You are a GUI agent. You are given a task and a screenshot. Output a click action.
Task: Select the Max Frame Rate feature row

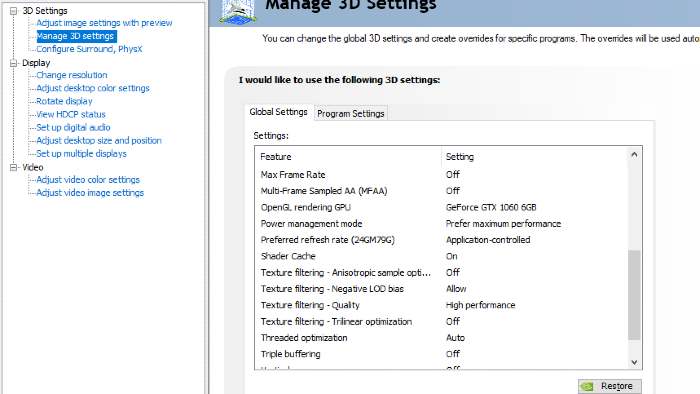441,174
